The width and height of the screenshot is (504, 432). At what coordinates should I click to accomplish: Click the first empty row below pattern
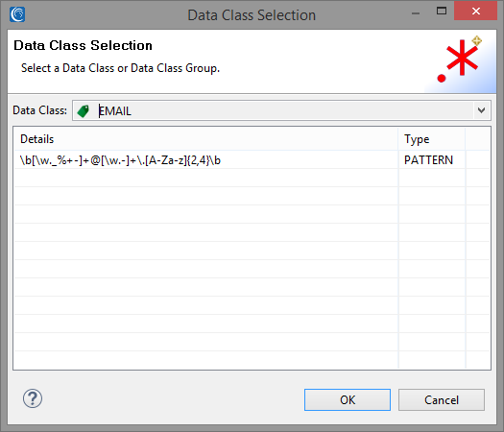252,178
